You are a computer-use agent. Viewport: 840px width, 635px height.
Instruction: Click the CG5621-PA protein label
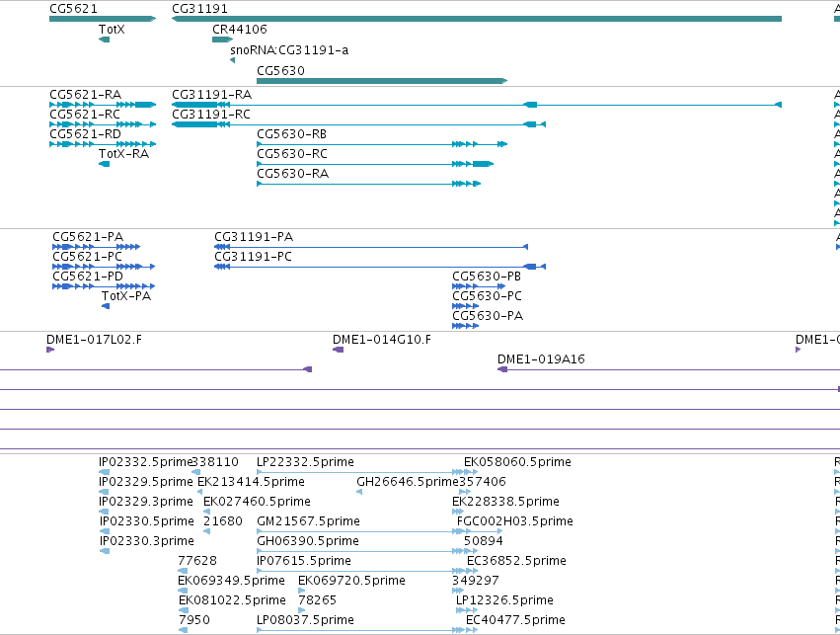[x=88, y=237]
